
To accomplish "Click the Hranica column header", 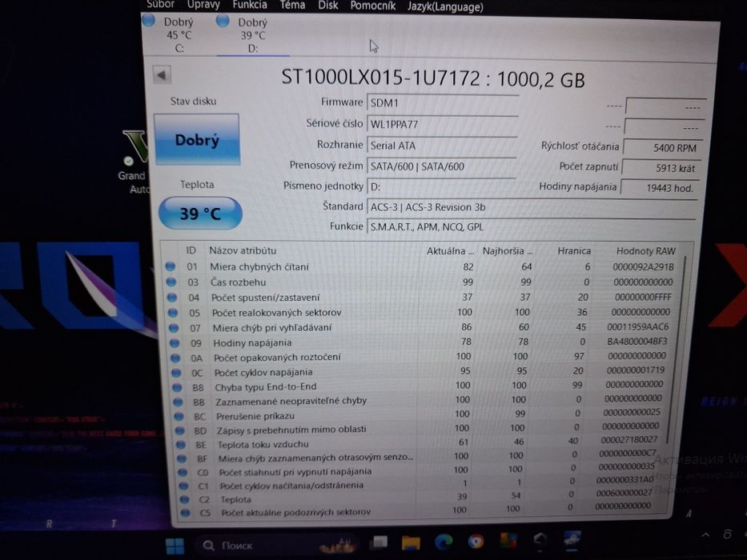I will tap(573, 251).
